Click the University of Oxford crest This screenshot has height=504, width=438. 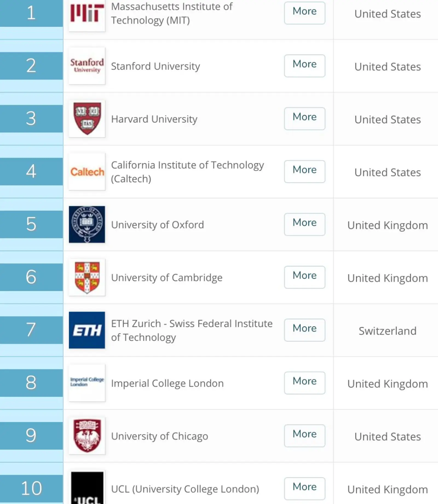click(87, 224)
